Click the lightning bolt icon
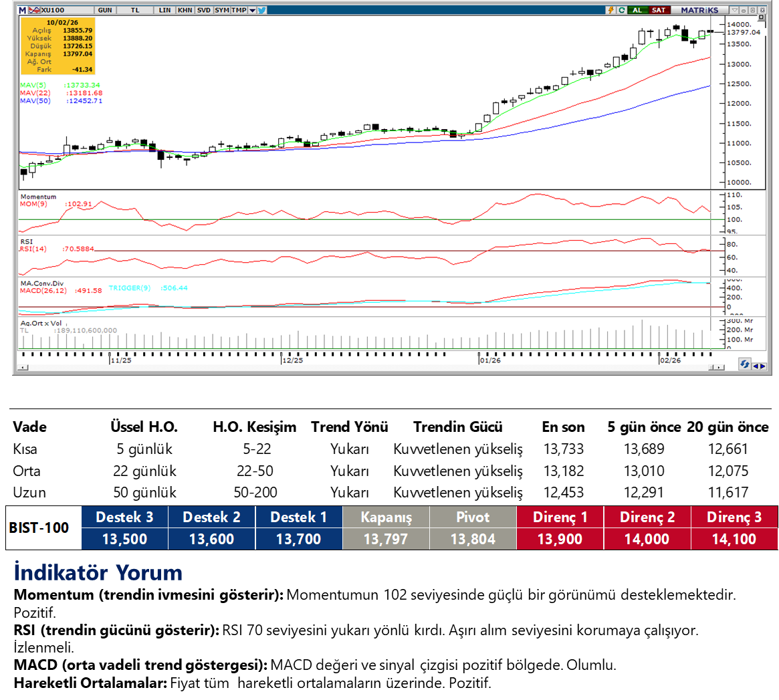The height and width of the screenshot is (700, 779). (x=610, y=10)
